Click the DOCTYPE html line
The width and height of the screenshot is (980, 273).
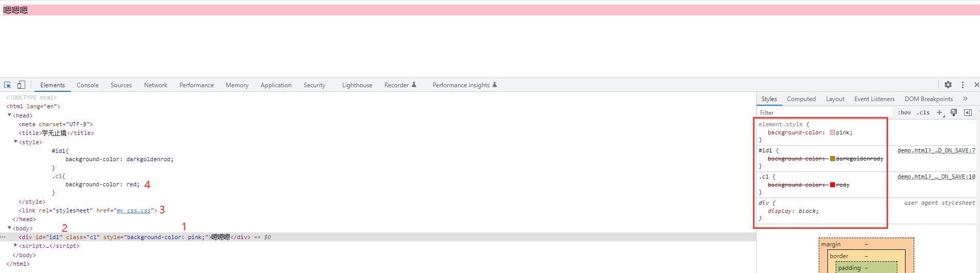(31, 98)
